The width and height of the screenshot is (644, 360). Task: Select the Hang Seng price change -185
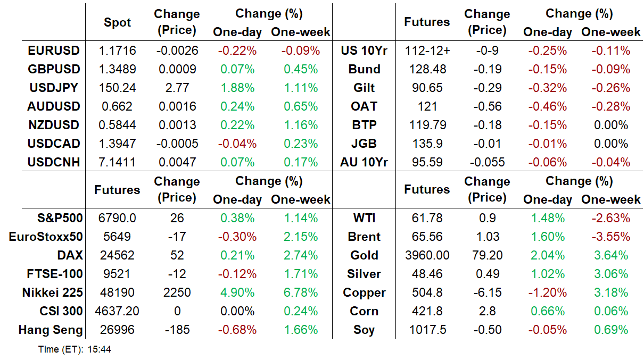tap(177, 330)
